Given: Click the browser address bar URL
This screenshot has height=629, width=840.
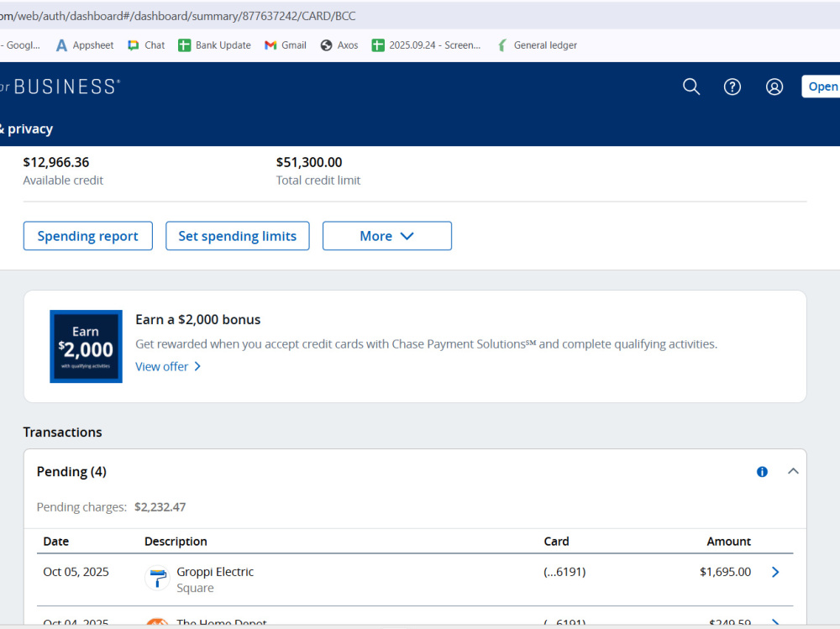Looking at the screenshot, I should click(178, 16).
